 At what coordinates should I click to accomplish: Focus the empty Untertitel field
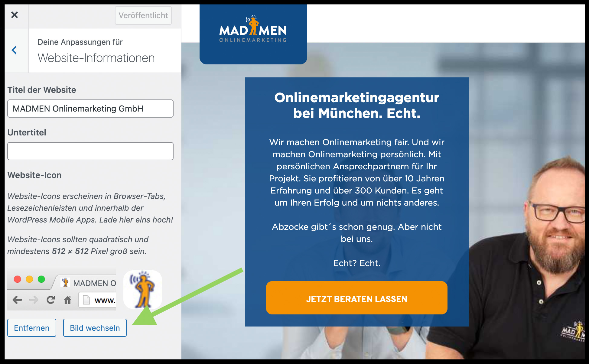point(90,151)
